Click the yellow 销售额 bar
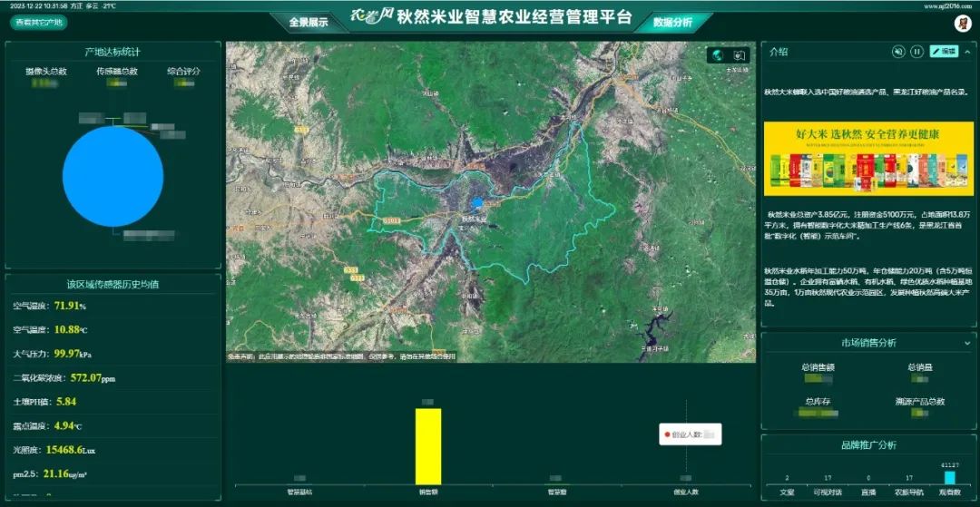The height and width of the screenshot is (507, 980). (x=427, y=445)
